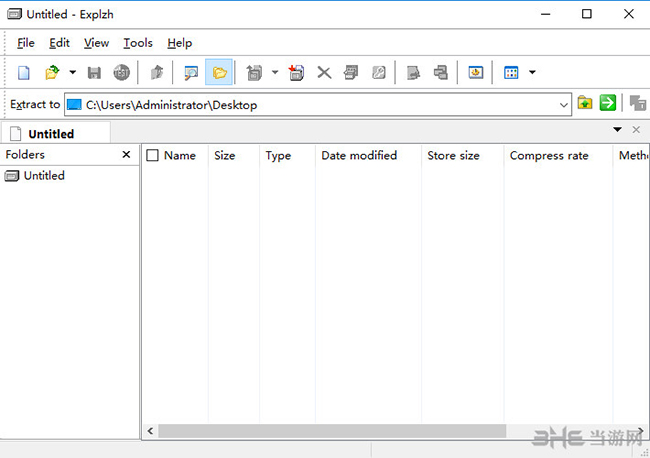Sort by Compress rate column header
Screen dimensions: 650x458
[x=549, y=156]
